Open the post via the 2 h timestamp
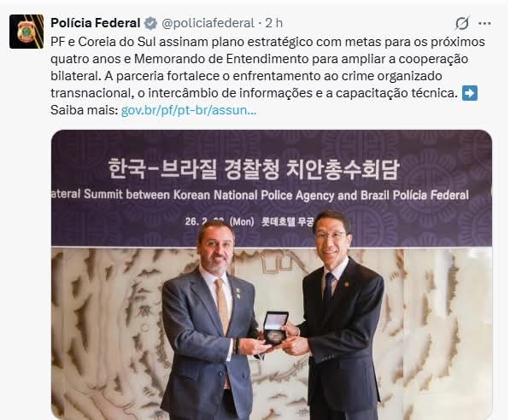 pos(274,23)
